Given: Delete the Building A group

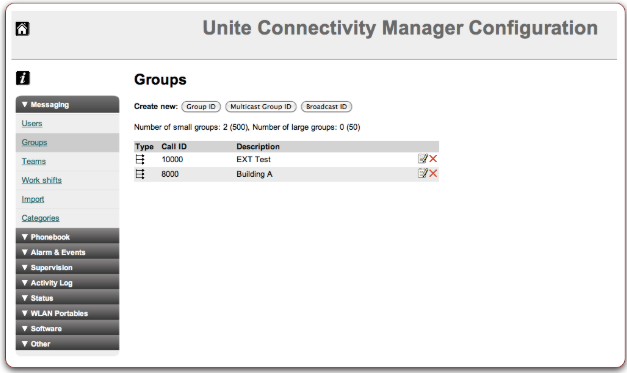Looking at the screenshot, I should point(433,174).
